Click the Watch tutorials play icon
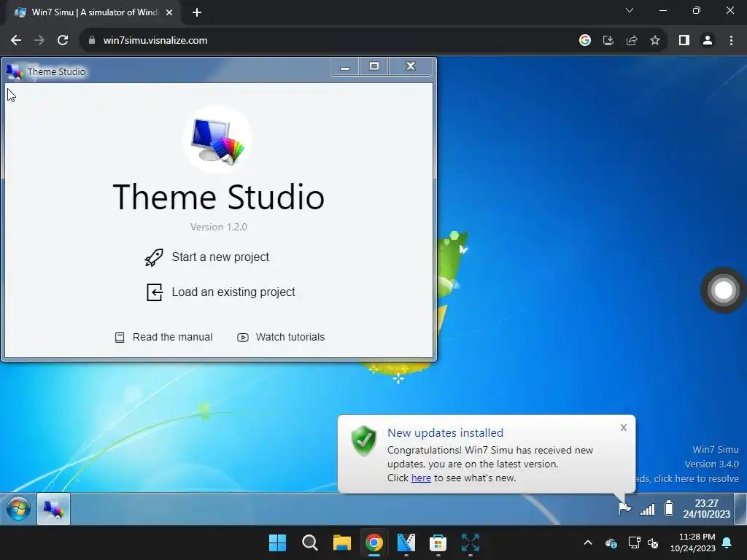Viewport: 747px width, 560px height. (243, 338)
